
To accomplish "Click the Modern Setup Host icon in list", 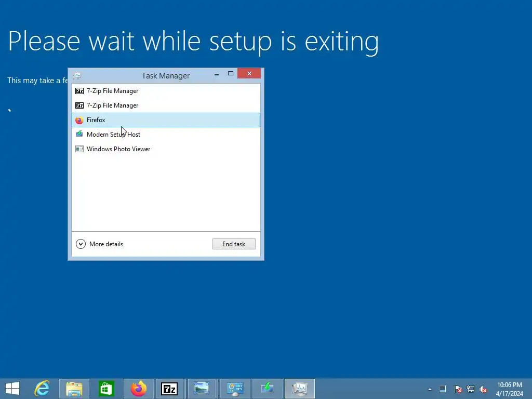I will tap(79, 134).
